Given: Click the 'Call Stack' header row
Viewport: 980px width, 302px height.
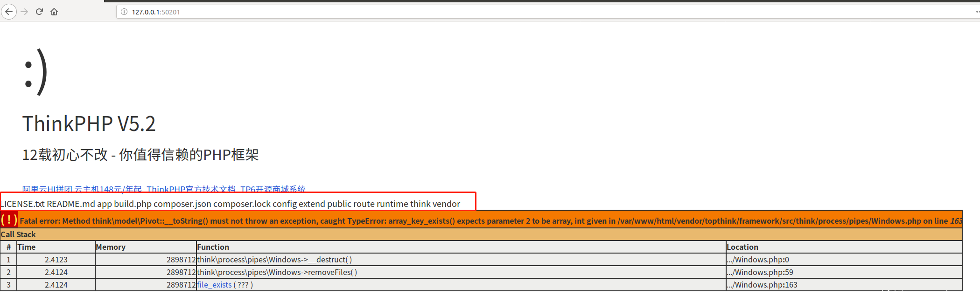Looking at the screenshot, I should pyautogui.click(x=482, y=234).
